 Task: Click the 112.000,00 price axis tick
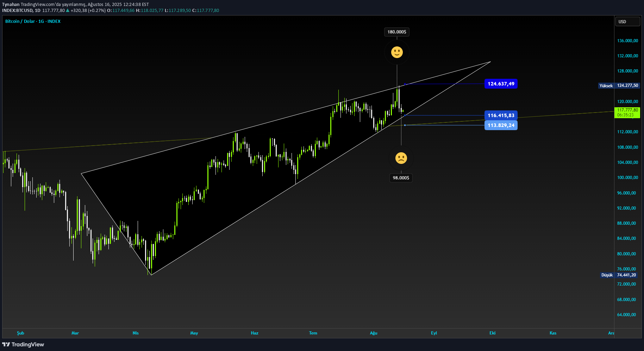click(x=627, y=132)
